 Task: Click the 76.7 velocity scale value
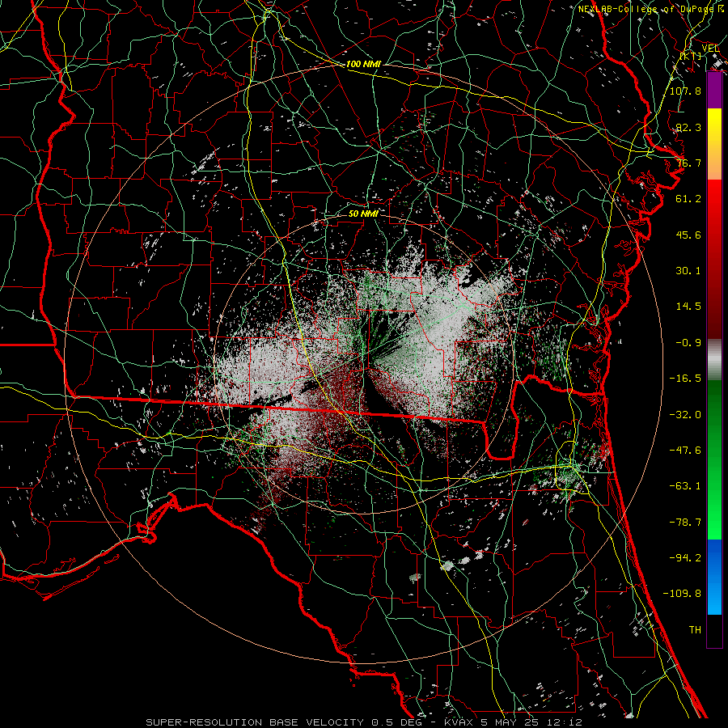[x=688, y=163]
